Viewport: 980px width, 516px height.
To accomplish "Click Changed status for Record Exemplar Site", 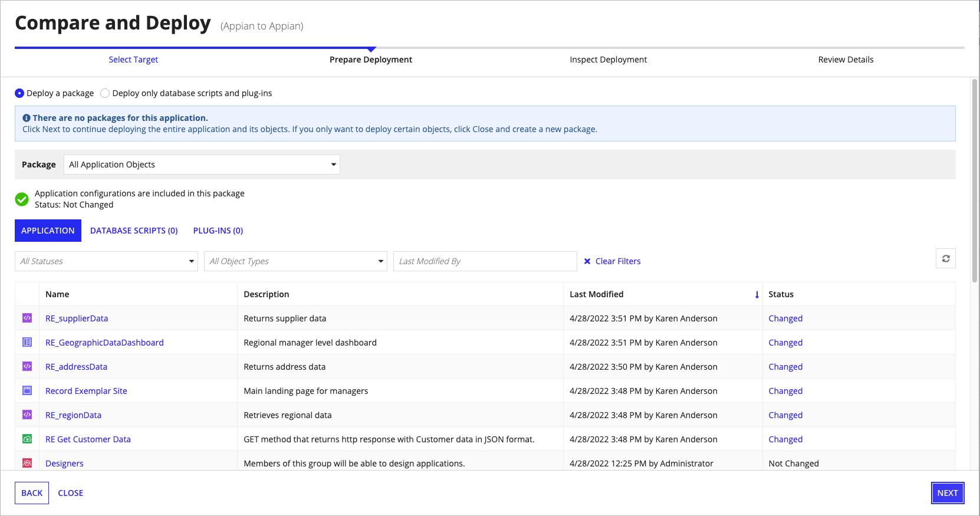I will pyautogui.click(x=785, y=391).
